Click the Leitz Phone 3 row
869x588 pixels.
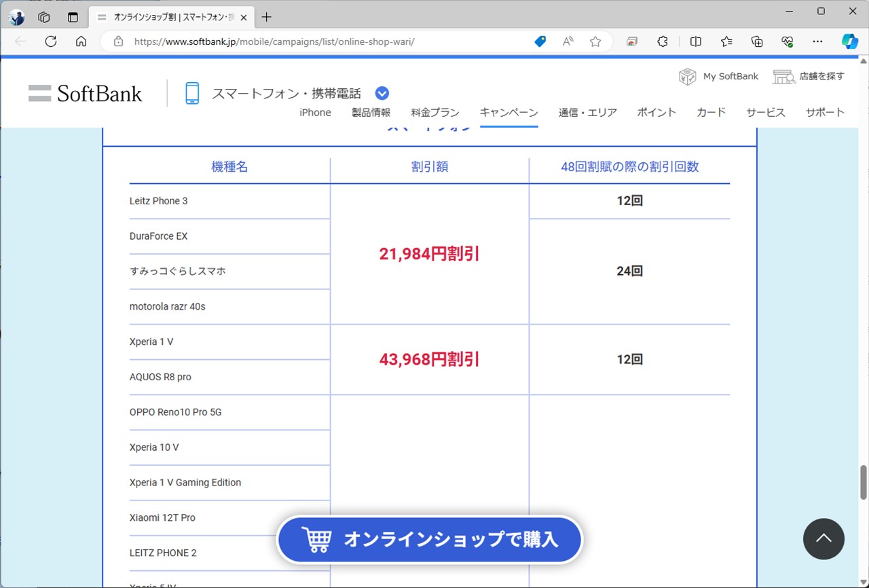tap(229, 201)
